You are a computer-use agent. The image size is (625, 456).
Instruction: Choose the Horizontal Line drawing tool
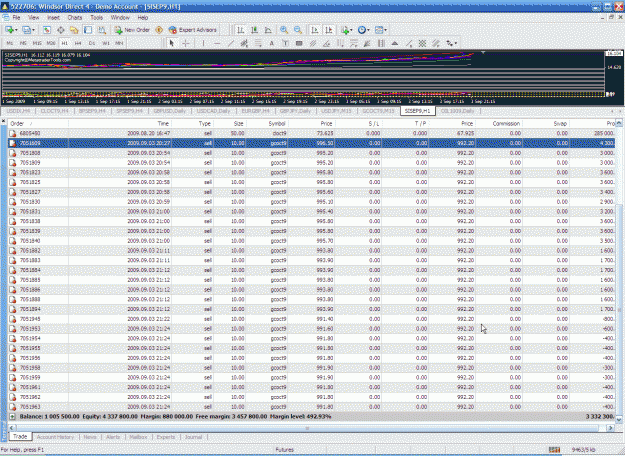[x=217, y=43]
